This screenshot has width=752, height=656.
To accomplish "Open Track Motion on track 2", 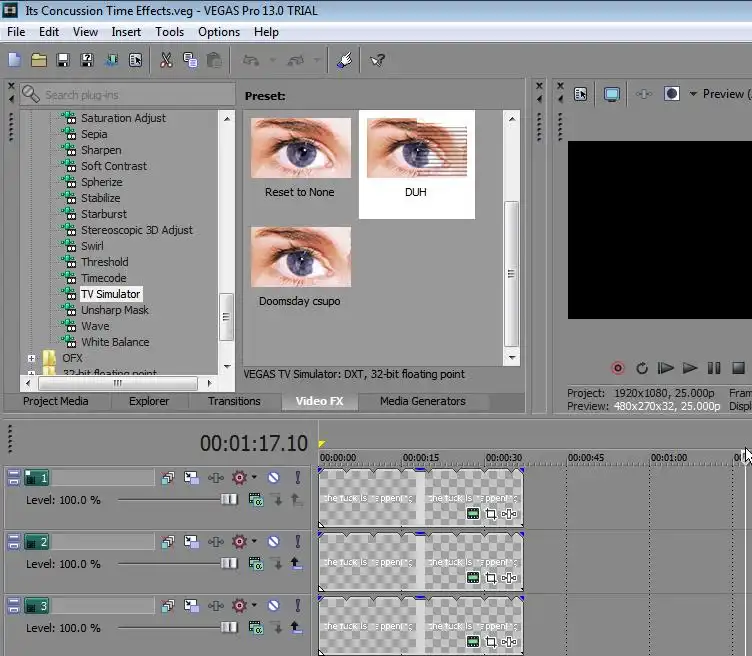I will point(191,542).
